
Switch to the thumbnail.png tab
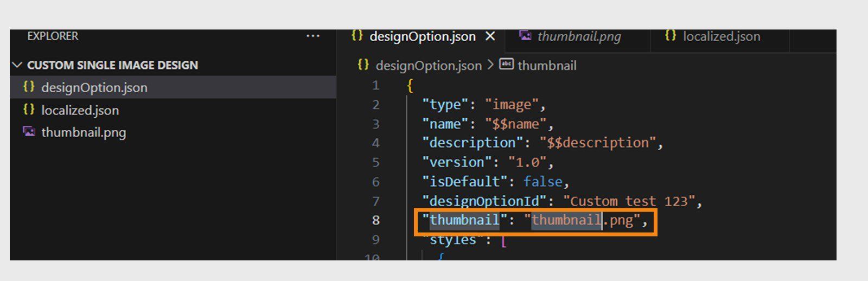pyautogui.click(x=579, y=36)
